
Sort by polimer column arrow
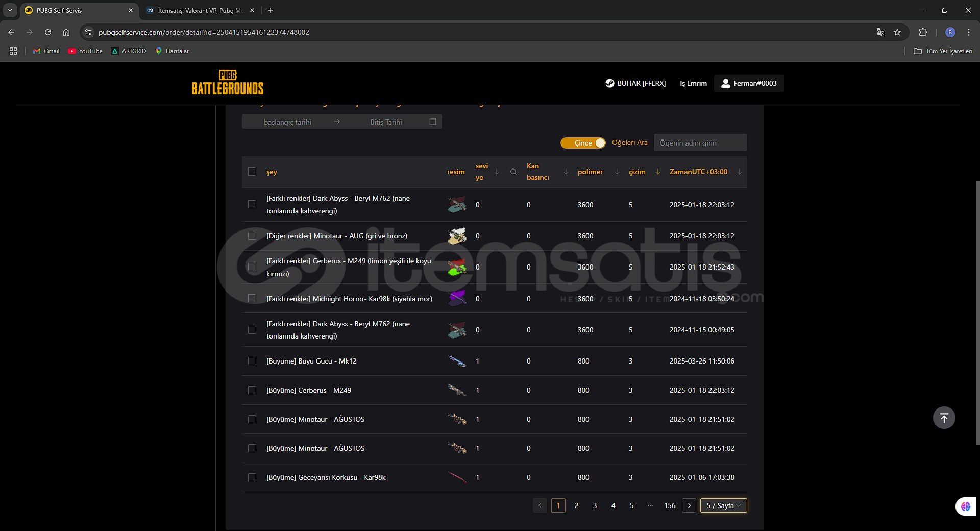617,172
